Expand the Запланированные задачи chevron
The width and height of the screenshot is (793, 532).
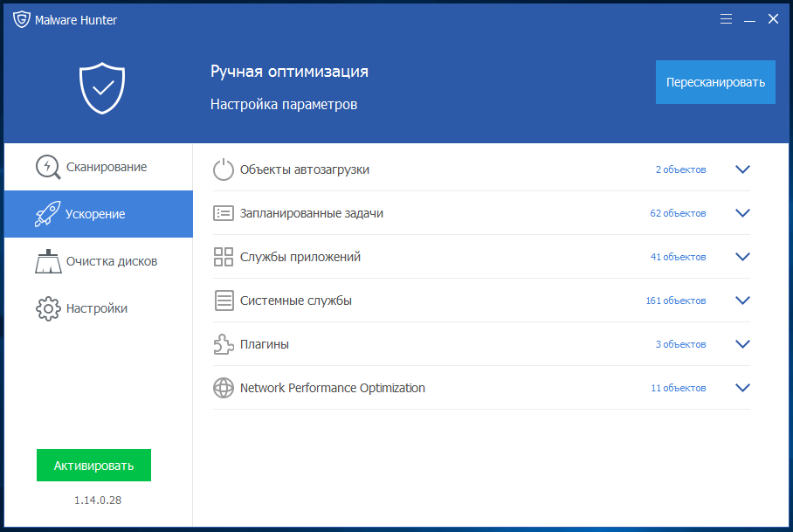pyautogui.click(x=742, y=213)
